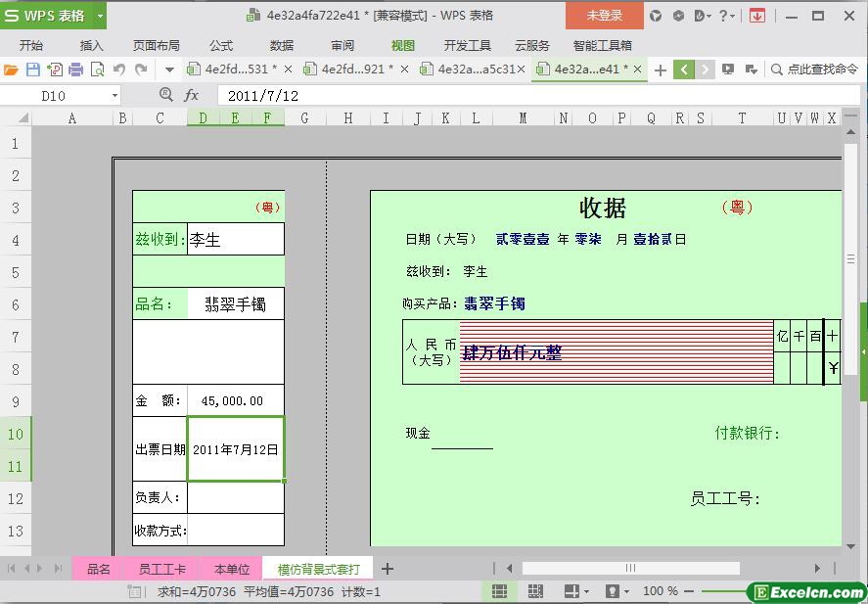
Task: Click the Print icon in quick toolbar
Action: (76, 70)
